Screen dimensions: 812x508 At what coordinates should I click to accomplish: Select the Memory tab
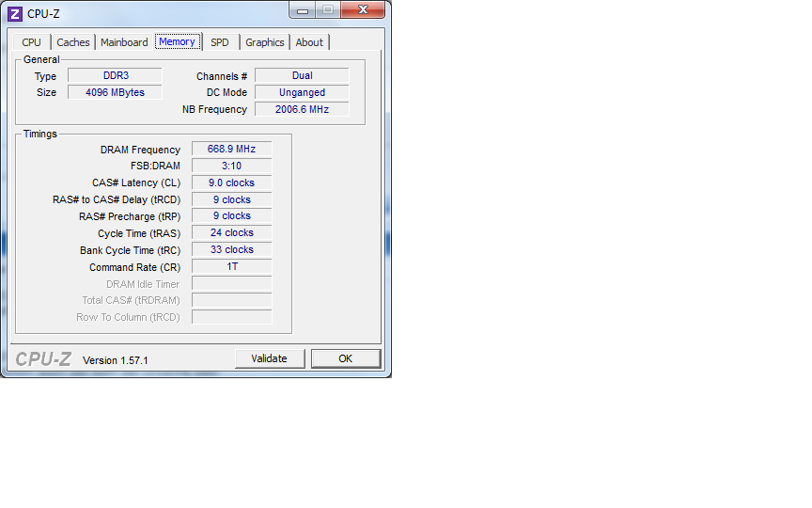tap(177, 41)
